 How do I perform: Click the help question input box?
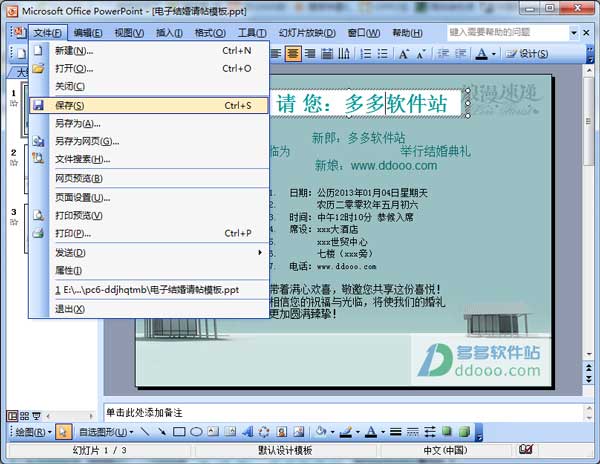508,33
